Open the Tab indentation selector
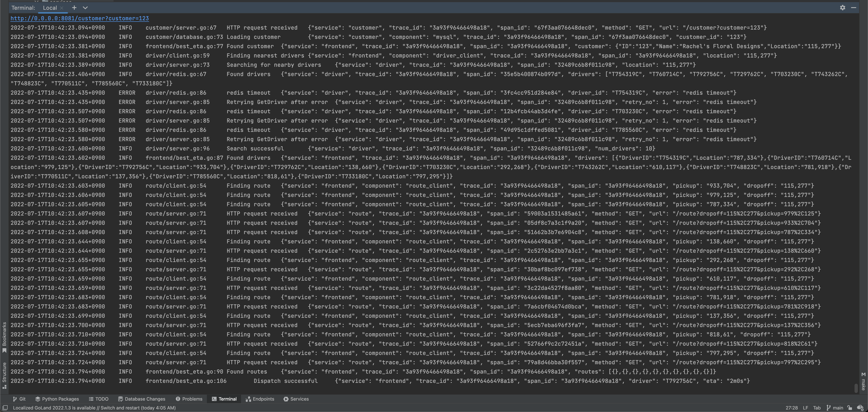This screenshot has width=868, height=412. [x=817, y=408]
